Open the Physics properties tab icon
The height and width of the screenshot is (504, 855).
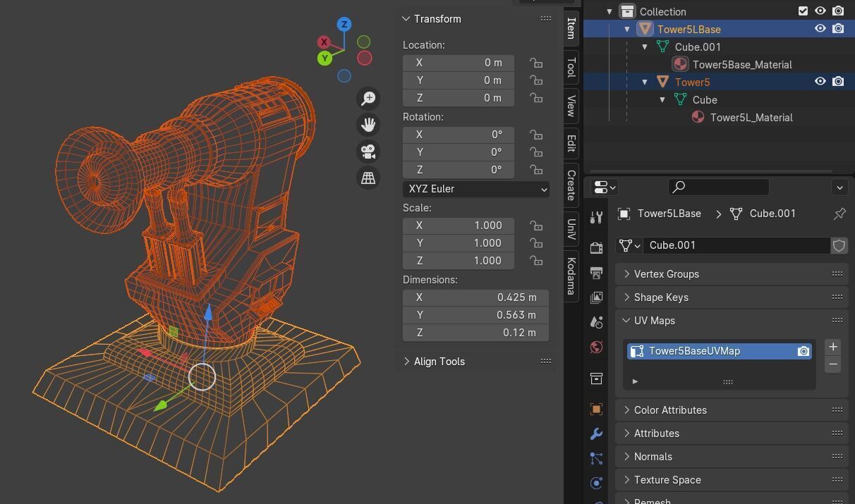coord(596,483)
